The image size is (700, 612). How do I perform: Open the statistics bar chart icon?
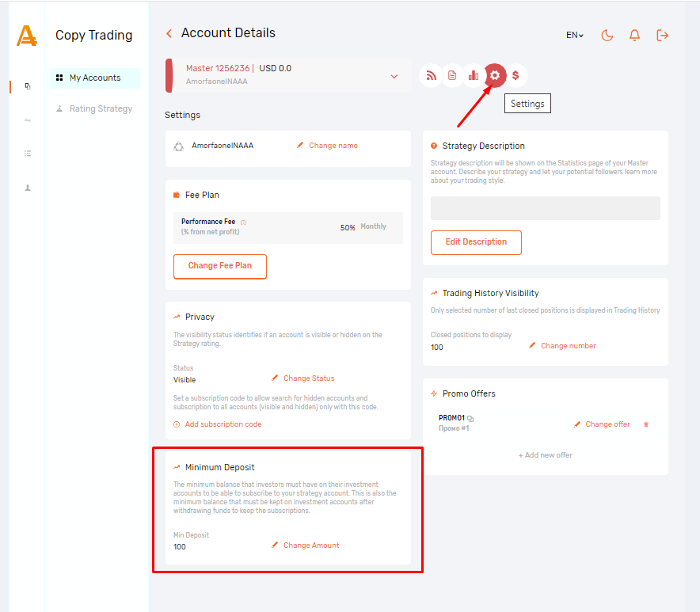(x=474, y=75)
